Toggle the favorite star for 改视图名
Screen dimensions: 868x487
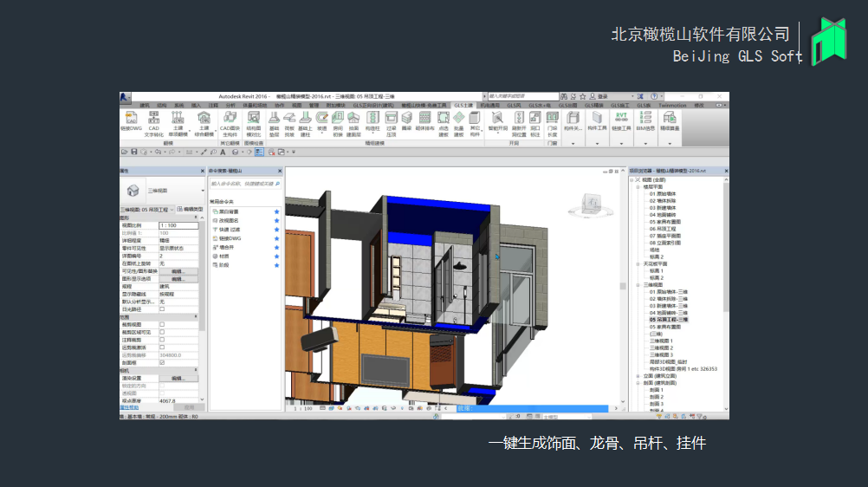point(277,220)
